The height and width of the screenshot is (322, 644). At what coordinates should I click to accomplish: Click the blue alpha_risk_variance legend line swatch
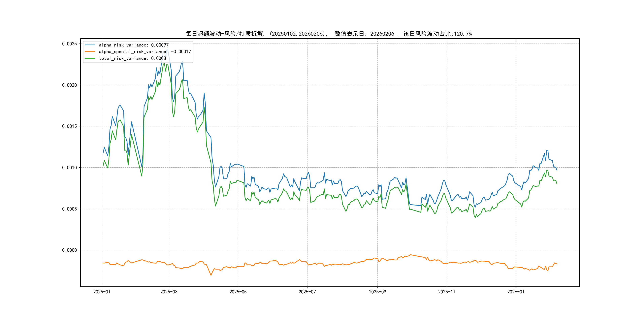90,45
